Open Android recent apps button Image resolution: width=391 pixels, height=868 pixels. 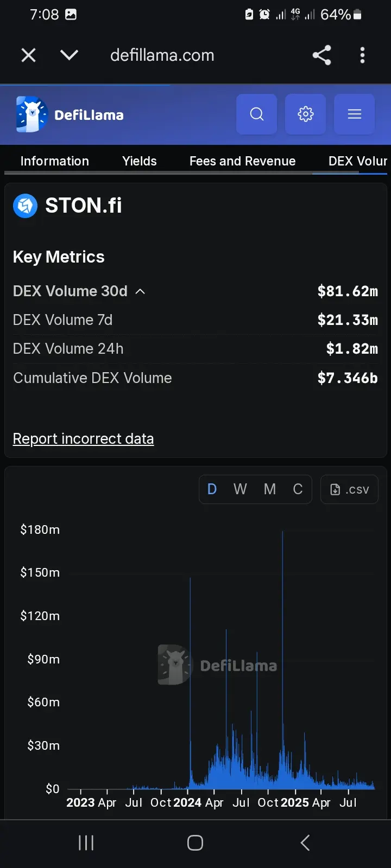click(86, 843)
